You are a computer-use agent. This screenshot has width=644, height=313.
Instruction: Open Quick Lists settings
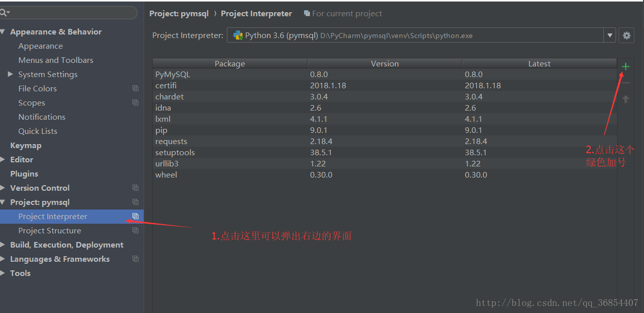tap(38, 131)
